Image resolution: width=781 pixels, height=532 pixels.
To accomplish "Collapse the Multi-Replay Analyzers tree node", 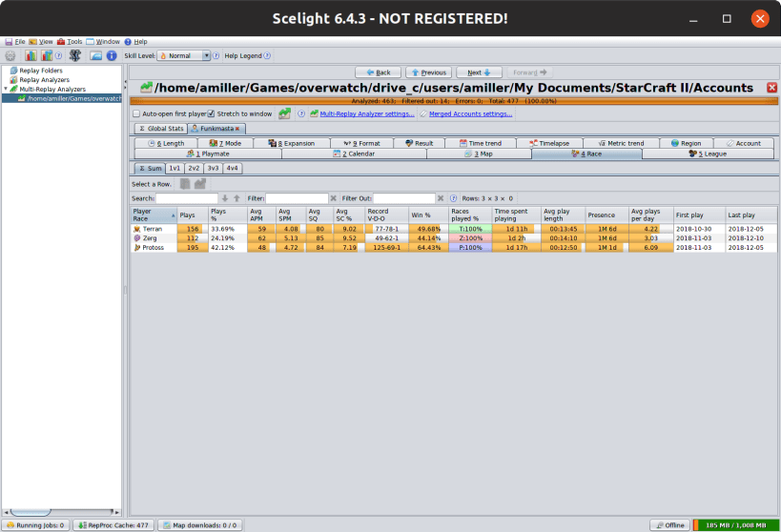I will point(6,90).
